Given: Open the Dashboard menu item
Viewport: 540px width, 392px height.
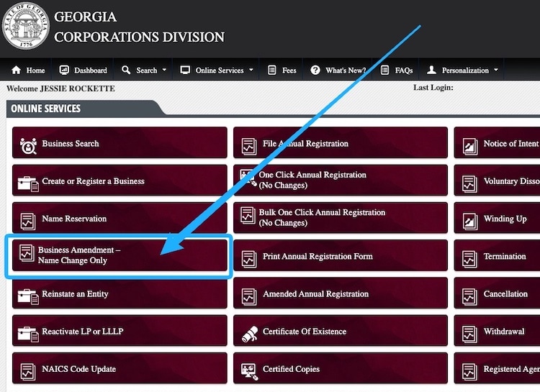Looking at the screenshot, I should [x=83, y=70].
